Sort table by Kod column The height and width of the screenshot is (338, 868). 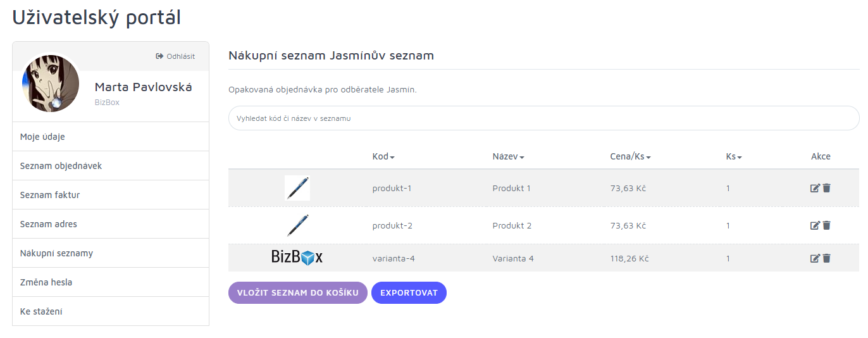pyautogui.click(x=383, y=156)
